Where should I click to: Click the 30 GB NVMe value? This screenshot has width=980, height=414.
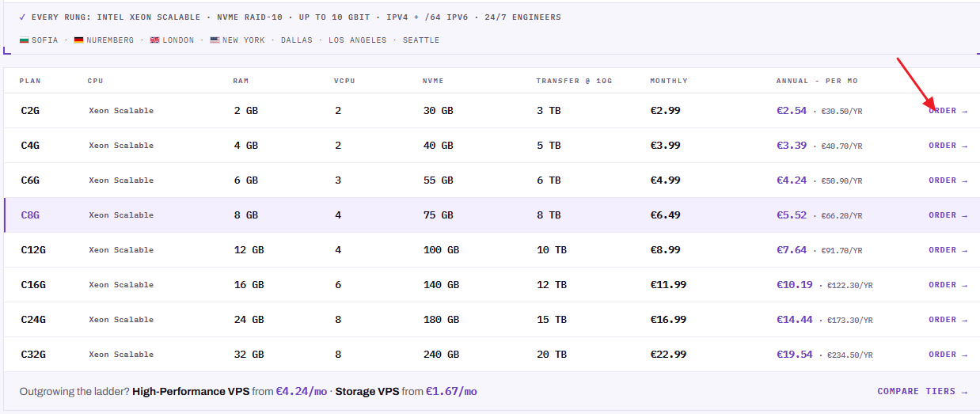[x=439, y=111]
